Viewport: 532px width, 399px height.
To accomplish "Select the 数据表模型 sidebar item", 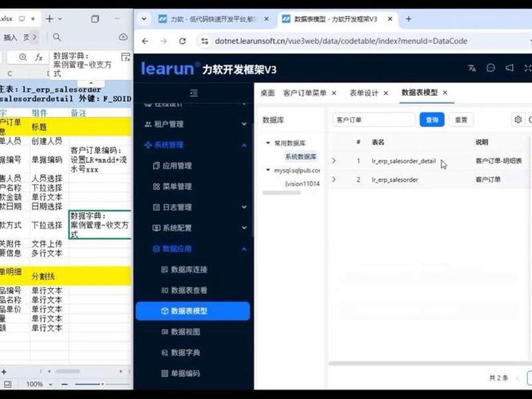I will (193, 311).
